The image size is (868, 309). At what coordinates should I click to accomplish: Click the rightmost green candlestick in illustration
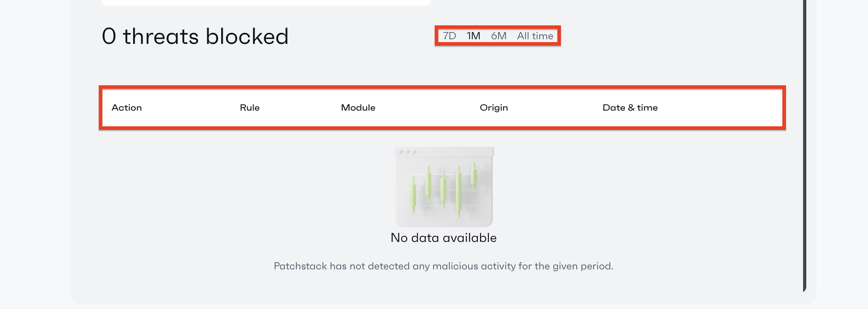[474, 176]
